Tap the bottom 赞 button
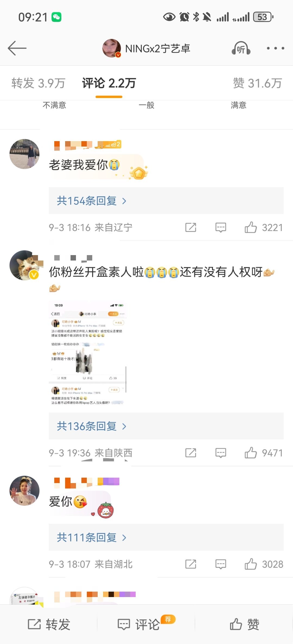The height and width of the screenshot is (644, 293). click(x=244, y=624)
